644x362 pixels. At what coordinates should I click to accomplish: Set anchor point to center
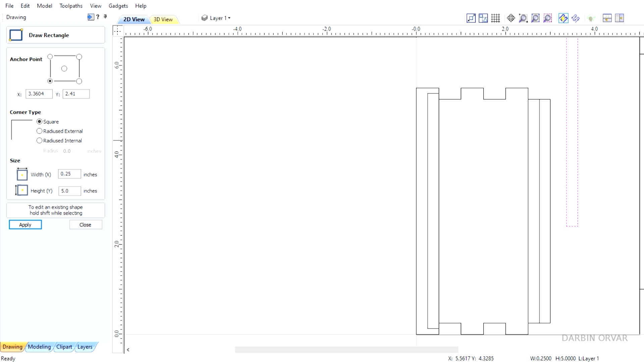point(64,68)
